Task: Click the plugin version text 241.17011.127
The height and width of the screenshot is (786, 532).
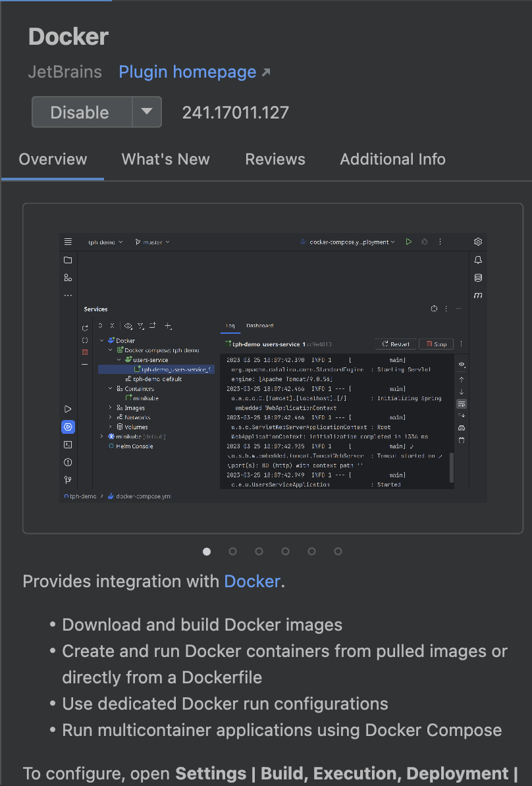Action: coord(235,113)
